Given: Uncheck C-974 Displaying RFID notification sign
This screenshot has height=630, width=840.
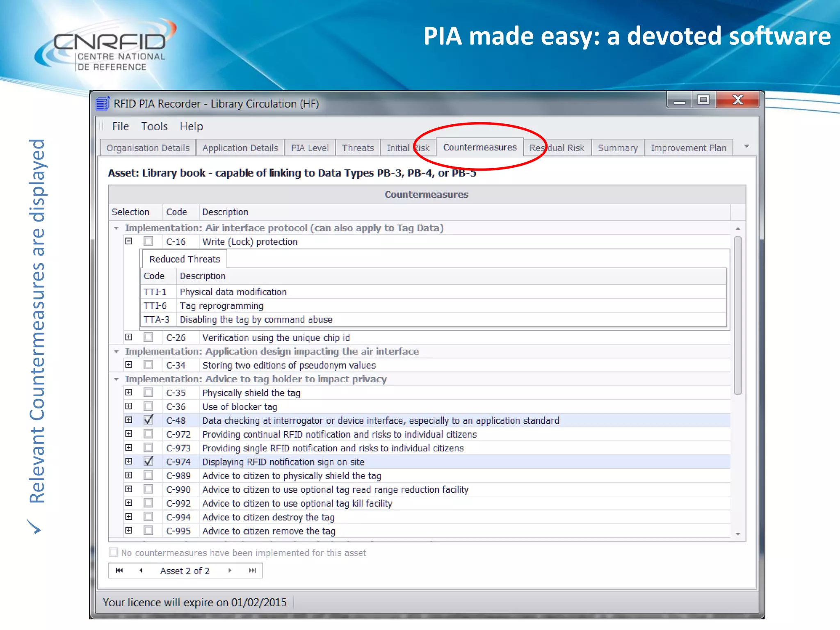Looking at the screenshot, I should click(148, 461).
